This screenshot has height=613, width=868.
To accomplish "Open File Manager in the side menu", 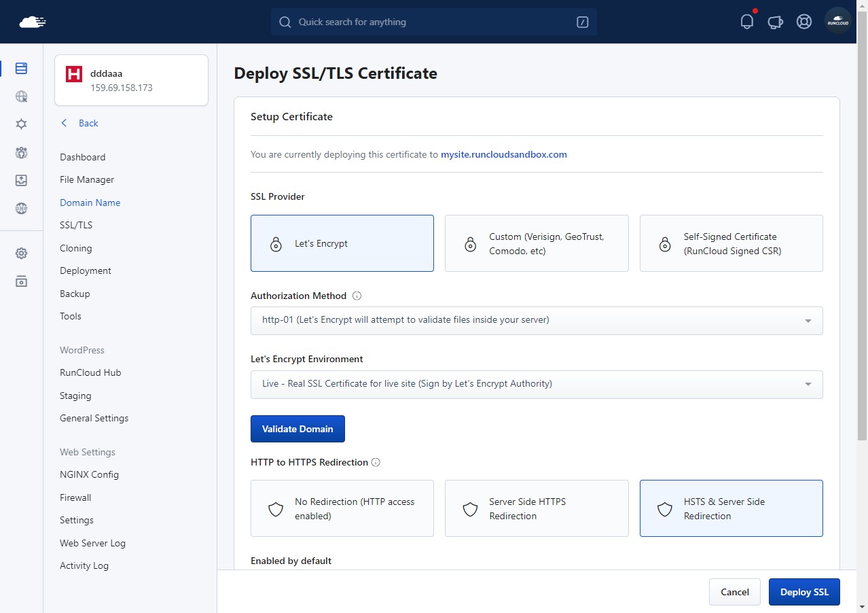I will click(x=87, y=179).
